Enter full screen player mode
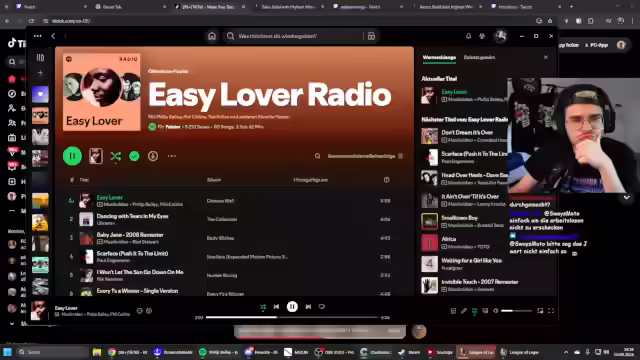The height and width of the screenshot is (360, 640). [551, 311]
